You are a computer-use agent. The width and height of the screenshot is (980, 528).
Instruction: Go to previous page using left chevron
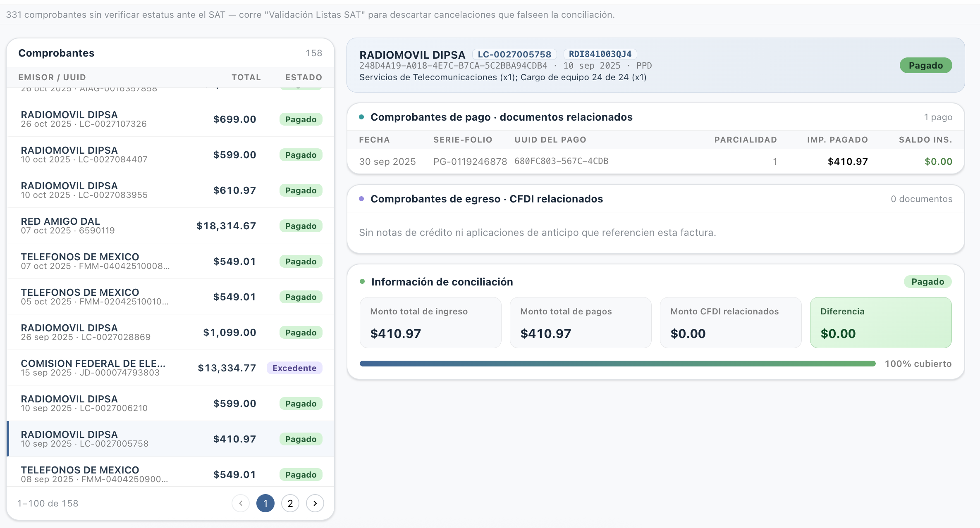point(241,503)
